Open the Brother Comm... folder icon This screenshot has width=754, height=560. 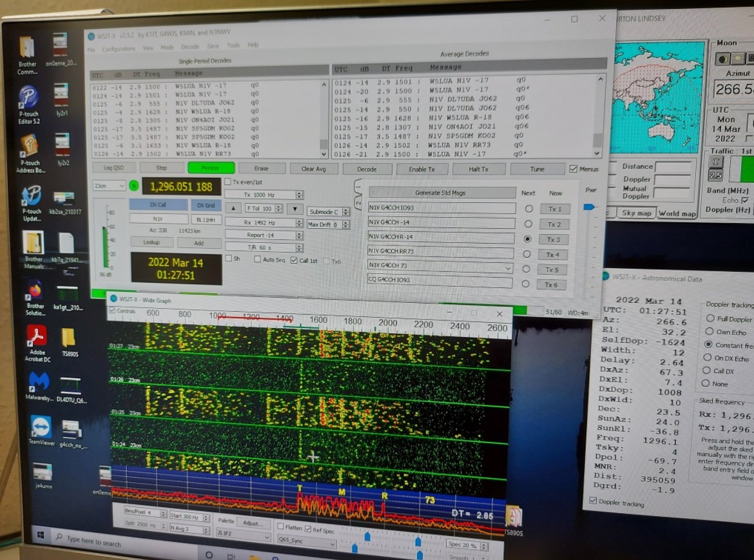pos(28,55)
